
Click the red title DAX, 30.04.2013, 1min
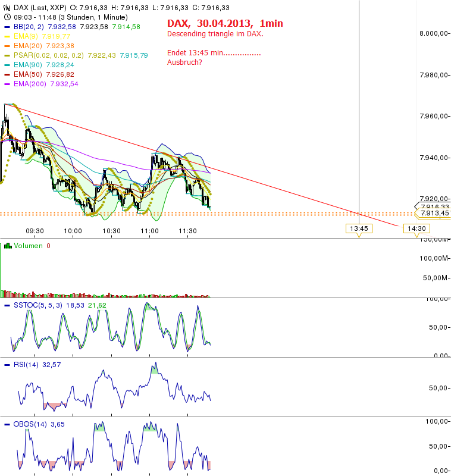pyautogui.click(x=225, y=23)
